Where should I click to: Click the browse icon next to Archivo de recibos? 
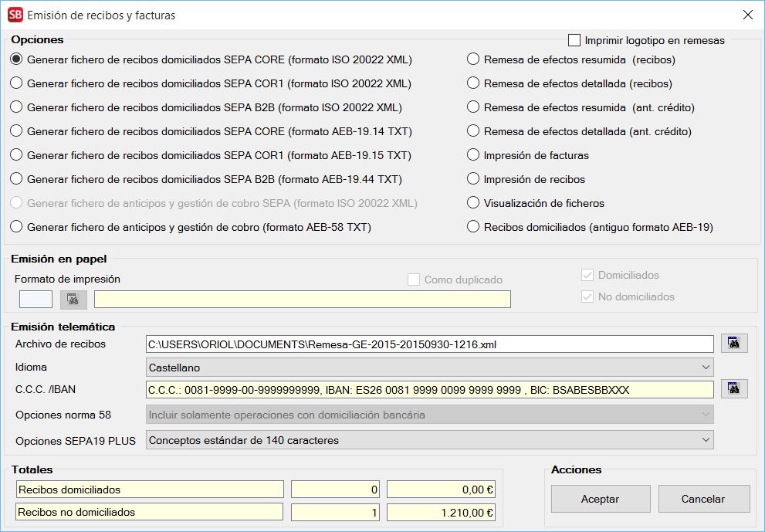pyautogui.click(x=734, y=344)
